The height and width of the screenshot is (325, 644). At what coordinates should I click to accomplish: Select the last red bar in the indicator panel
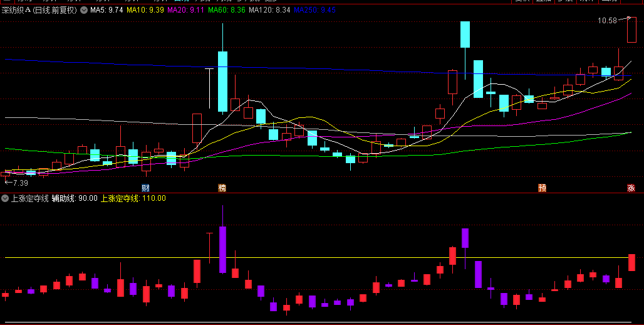631,262
